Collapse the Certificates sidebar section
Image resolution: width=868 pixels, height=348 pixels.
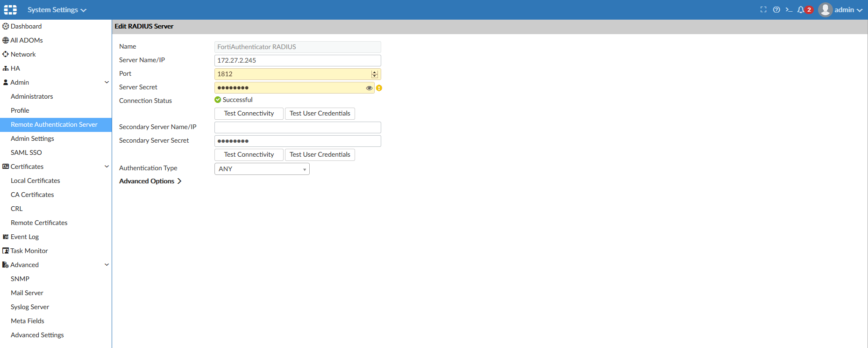[107, 167]
